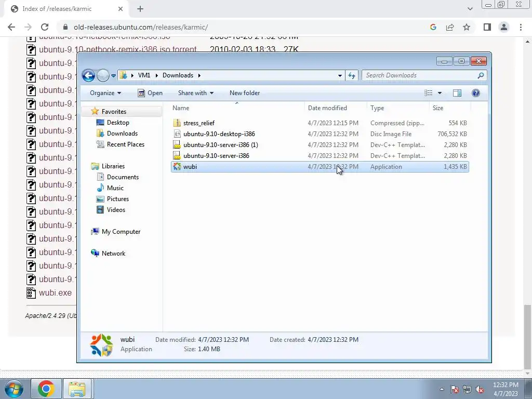Open address bar history dropdown
Image resolution: width=532 pixels, height=399 pixels.
point(340,76)
